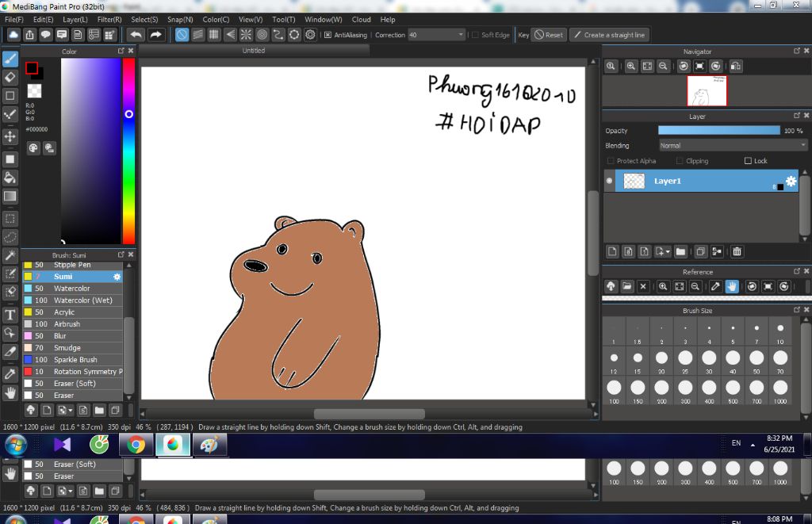This screenshot has width=812, height=524.
Task: Select the Bucket fill tool
Action: pos(10,178)
